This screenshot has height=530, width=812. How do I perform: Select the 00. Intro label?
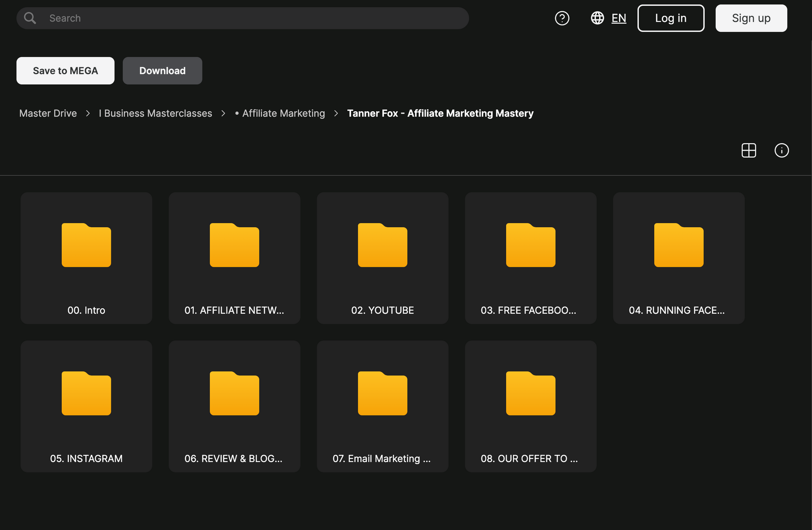pyautogui.click(x=86, y=310)
